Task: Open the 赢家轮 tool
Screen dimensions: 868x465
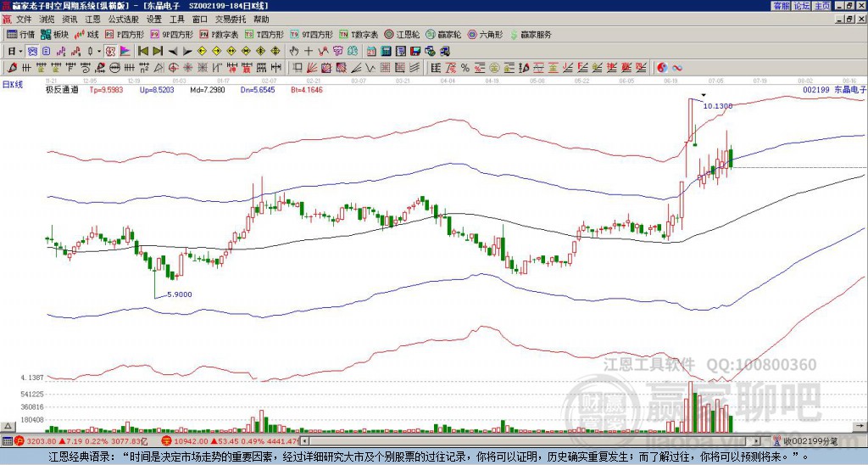Action: 443,34
